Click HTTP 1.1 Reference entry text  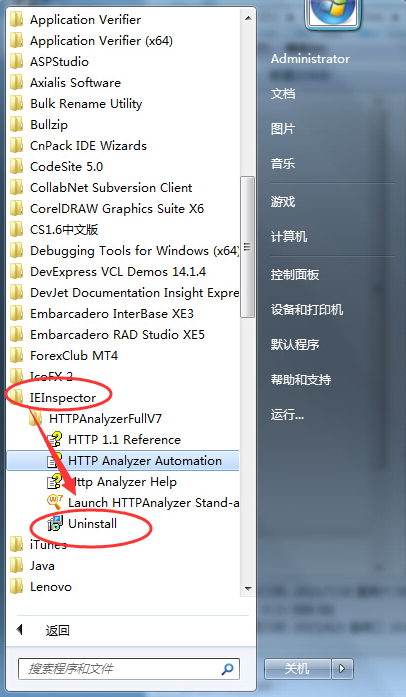click(x=125, y=440)
